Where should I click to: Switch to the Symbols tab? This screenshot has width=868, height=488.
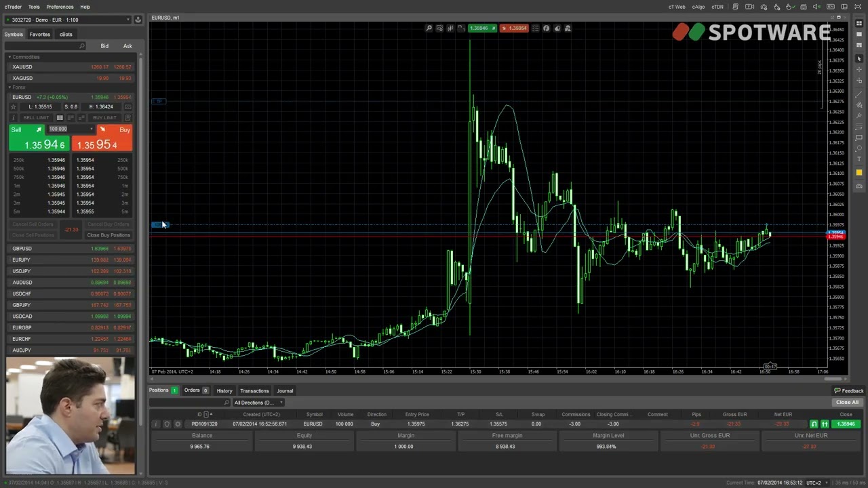point(14,35)
